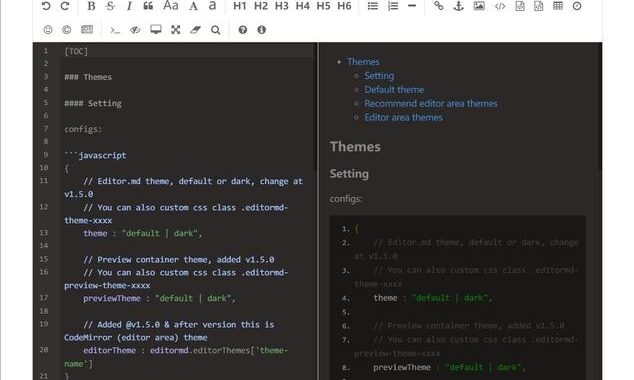Insert heading level 5 with H5

pos(323,6)
